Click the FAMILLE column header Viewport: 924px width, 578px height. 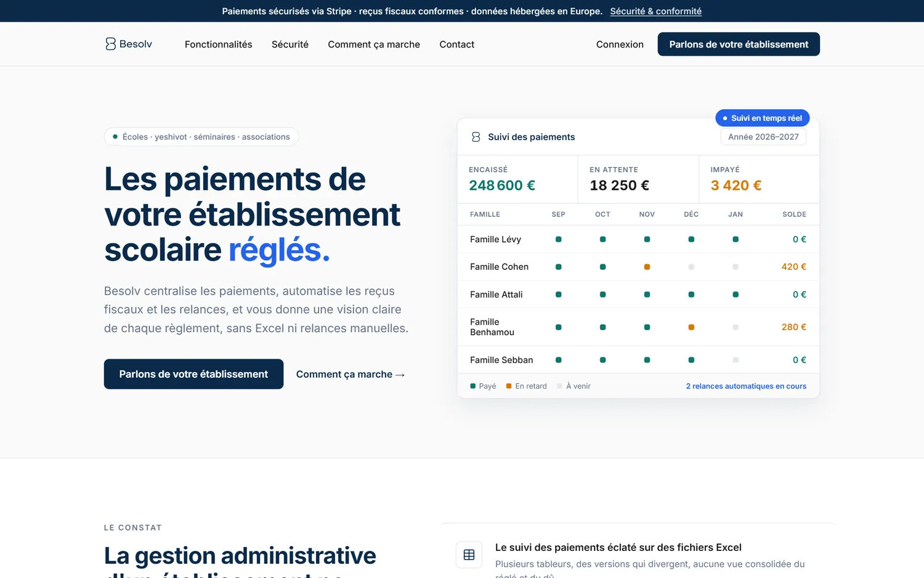[485, 214]
